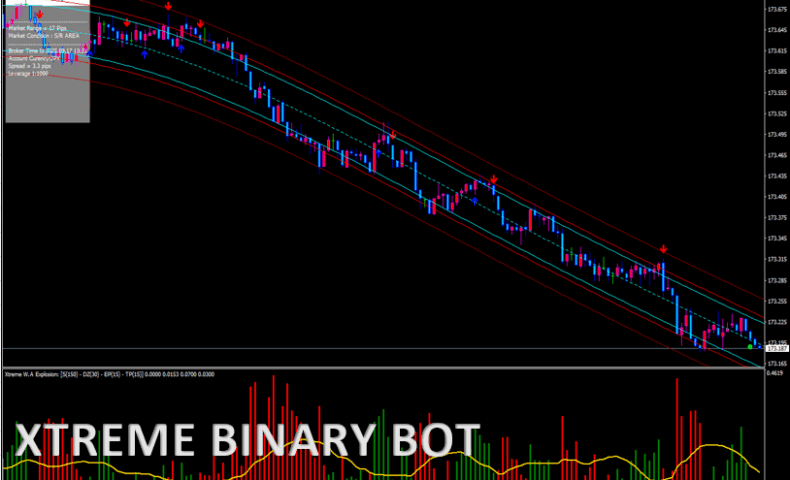Click the 173.315 price axis label

tap(777, 259)
